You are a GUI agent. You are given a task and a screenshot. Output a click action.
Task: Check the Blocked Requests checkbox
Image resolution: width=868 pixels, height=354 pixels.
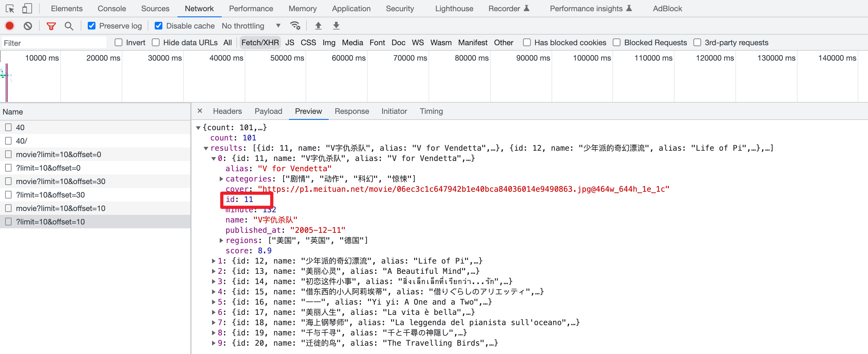617,43
